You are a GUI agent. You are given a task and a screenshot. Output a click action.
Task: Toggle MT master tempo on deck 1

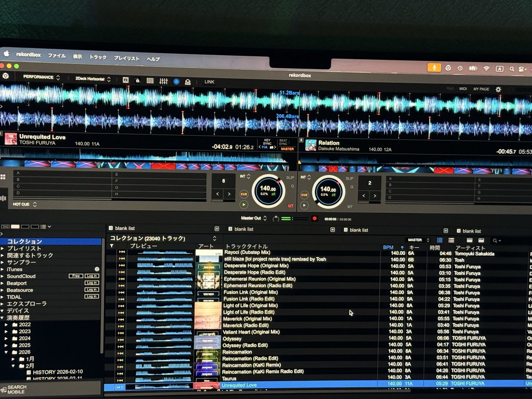[x=291, y=206]
